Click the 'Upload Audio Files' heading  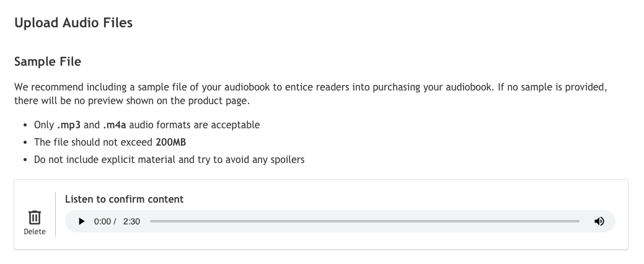[x=73, y=24]
